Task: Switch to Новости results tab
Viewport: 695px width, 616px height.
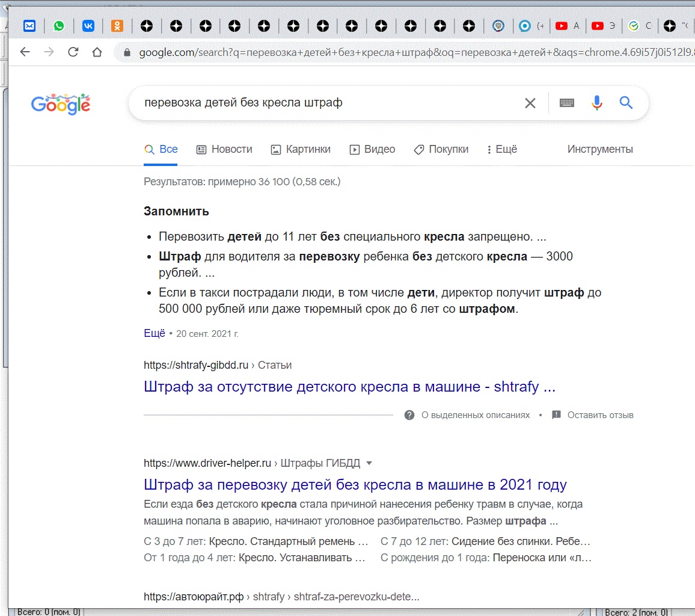Action: tap(224, 149)
